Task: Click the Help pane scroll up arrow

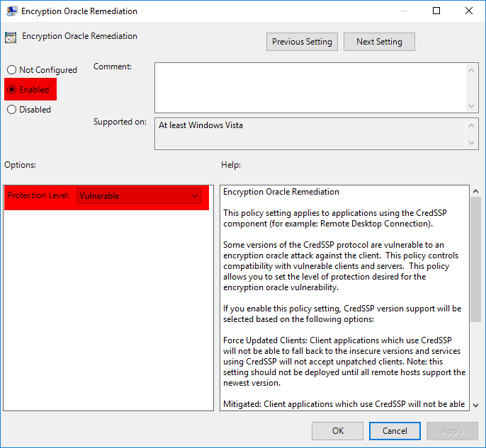Action: (x=476, y=191)
